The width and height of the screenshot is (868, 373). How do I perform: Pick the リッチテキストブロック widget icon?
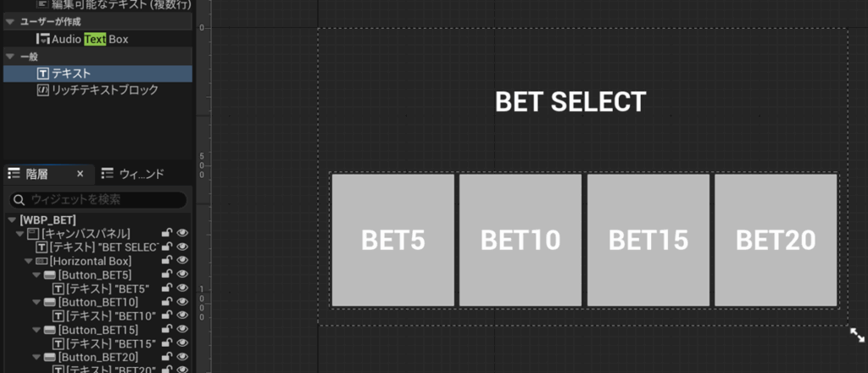[x=43, y=89]
